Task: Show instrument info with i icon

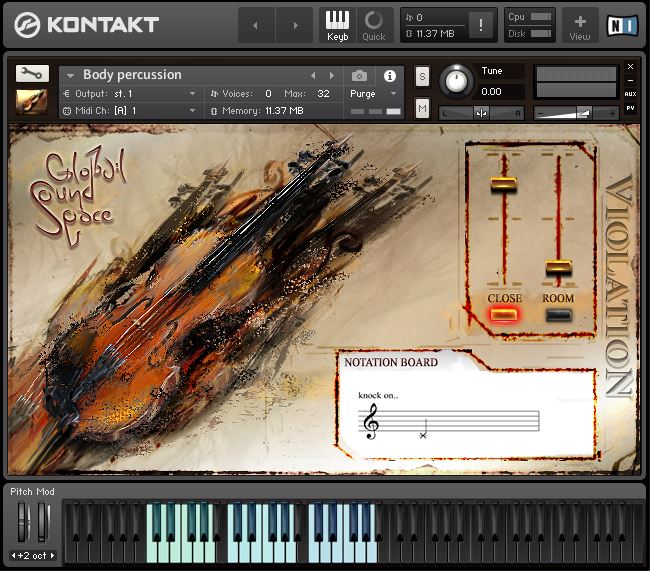Action: point(390,76)
